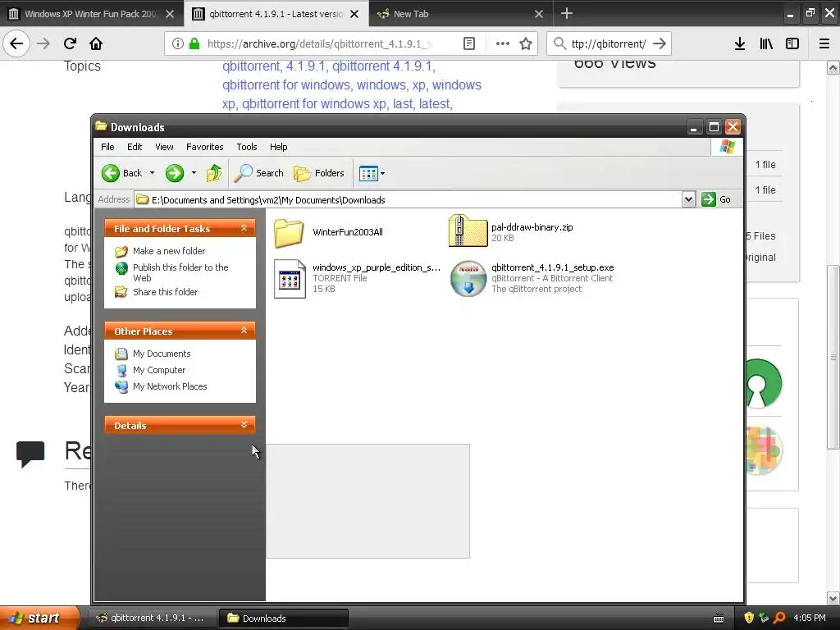Click the Firefox search box
The image size is (840, 630).
tap(609, 43)
